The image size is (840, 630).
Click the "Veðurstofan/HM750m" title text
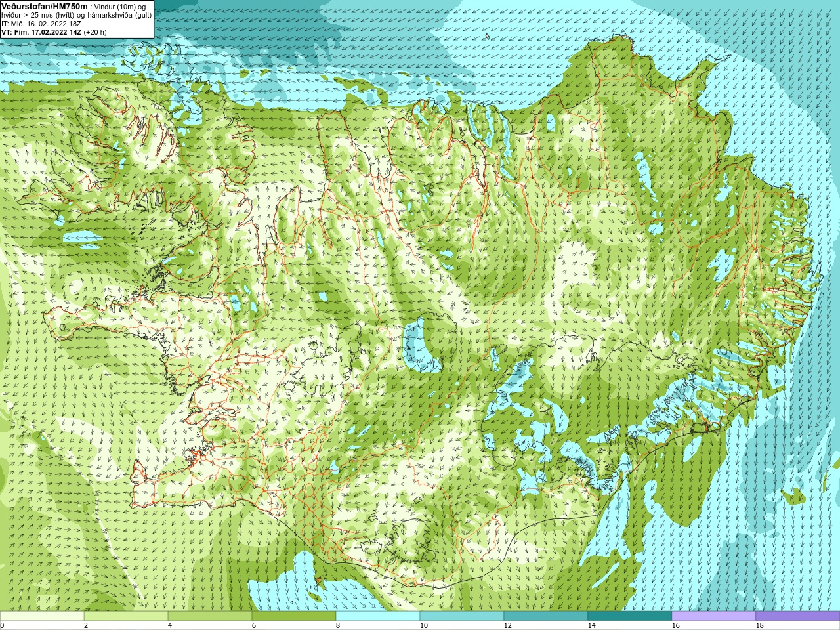(x=45, y=7)
